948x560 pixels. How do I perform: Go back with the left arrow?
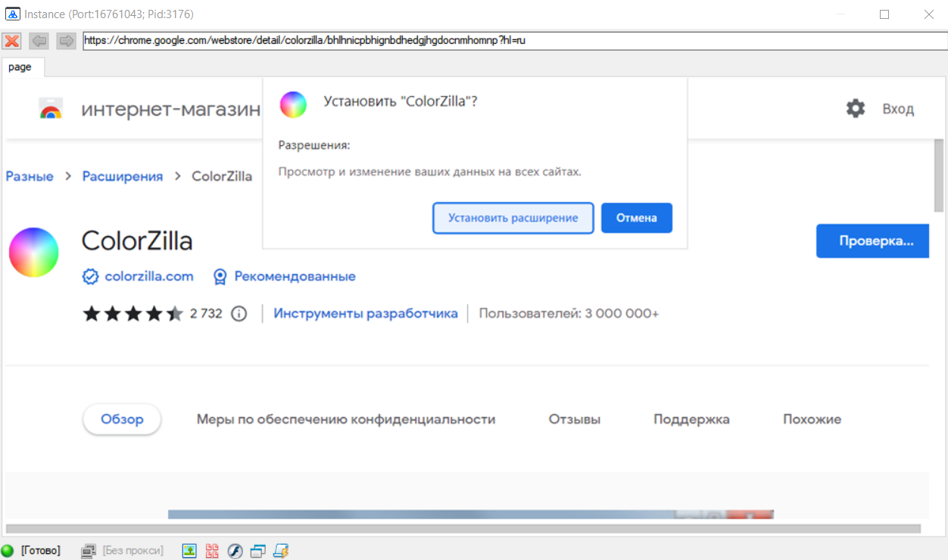coord(39,41)
